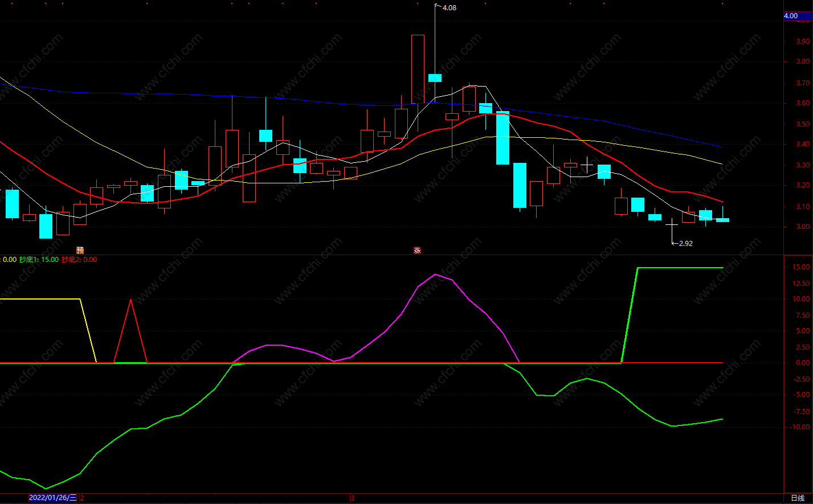813x504 pixels.
Task: Click the highlighted 4.00 price tag
Action: click(798, 16)
